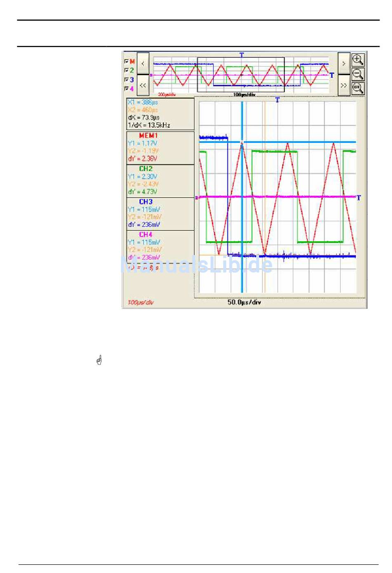The height and width of the screenshot is (573, 392).
Task: Click the black zoom rectangle in overview
Action: [241, 75]
